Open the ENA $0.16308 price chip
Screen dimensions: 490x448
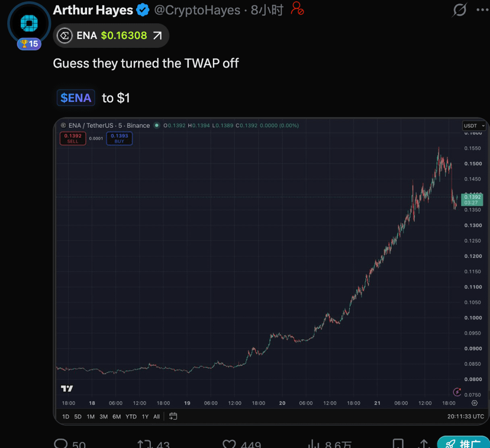click(x=111, y=36)
